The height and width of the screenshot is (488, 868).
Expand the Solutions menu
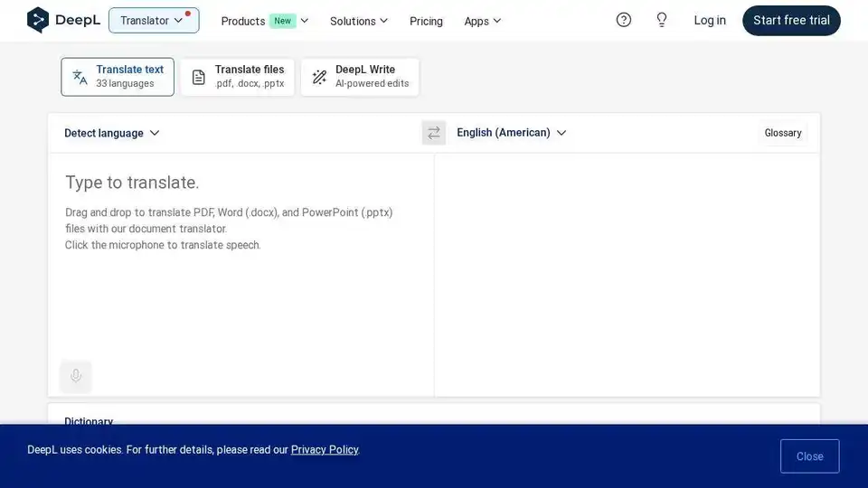coord(359,21)
